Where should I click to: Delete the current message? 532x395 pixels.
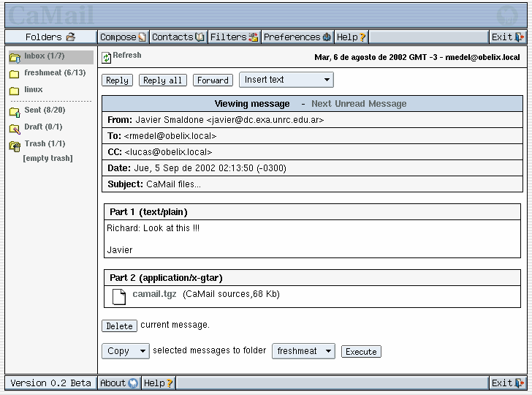coord(119,326)
